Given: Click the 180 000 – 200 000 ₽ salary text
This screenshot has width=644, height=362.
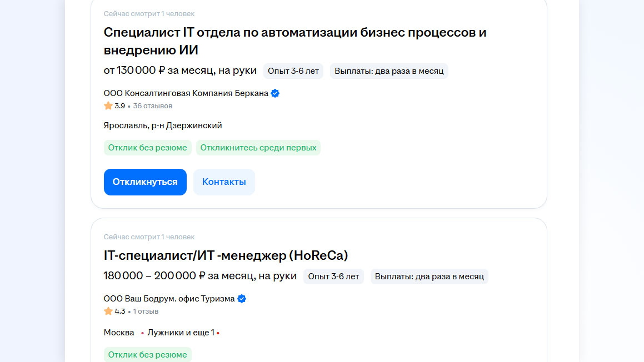Looking at the screenshot, I should 200,276.
